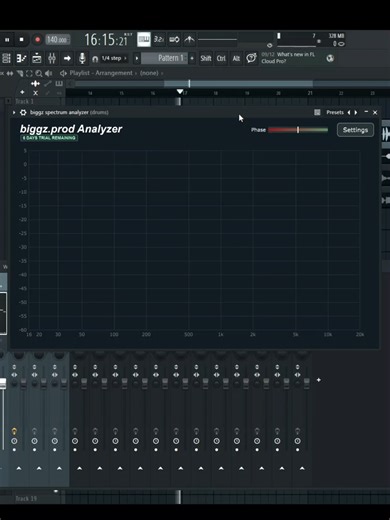The width and height of the screenshot is (390, 520).
Task: Toggle the Ctrl key button
Action: pos(221,59)
